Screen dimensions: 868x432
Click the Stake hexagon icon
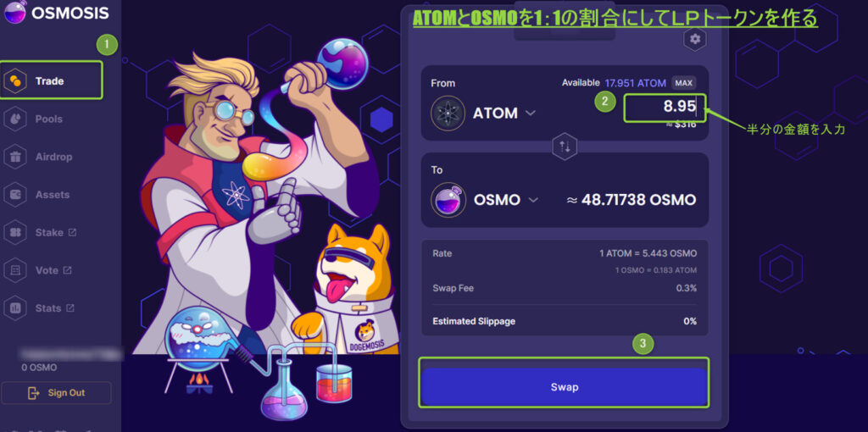[15, 233]
